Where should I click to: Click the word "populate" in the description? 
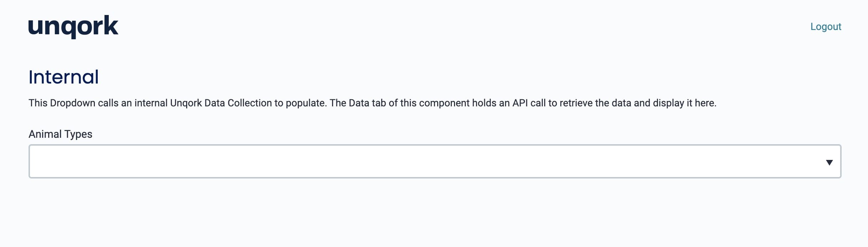click(305, 104)
